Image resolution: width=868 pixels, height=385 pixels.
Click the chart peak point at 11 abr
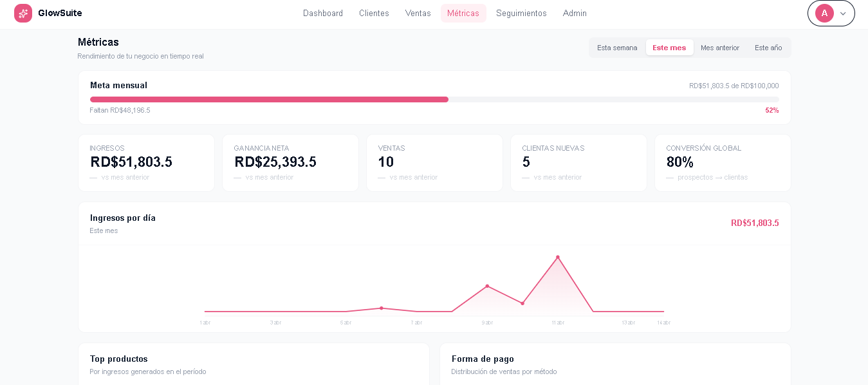coord(558,257)
